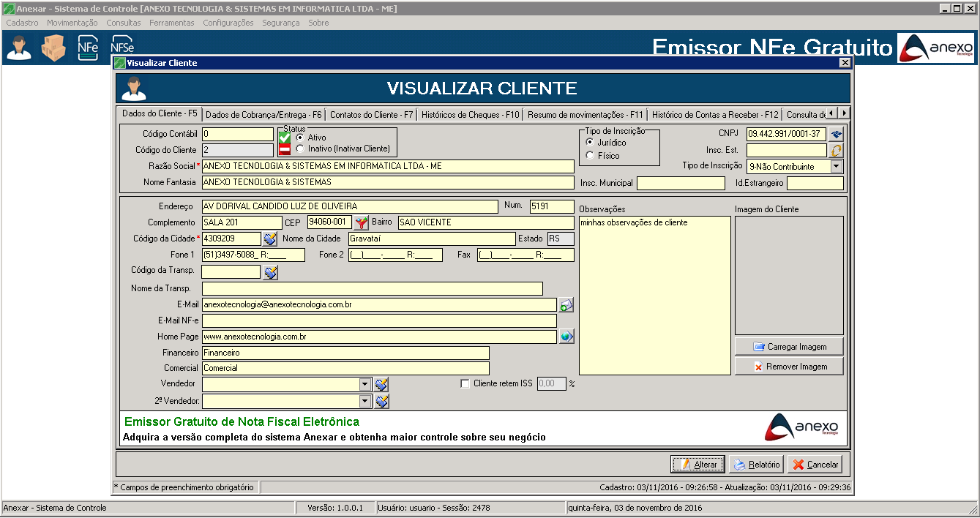
Task: Open the NFe toolbar icon
Action: (88, 48)
